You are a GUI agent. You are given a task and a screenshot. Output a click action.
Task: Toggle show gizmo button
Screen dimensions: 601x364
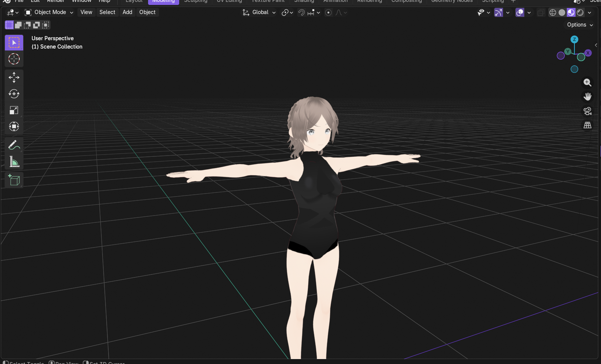498,13
